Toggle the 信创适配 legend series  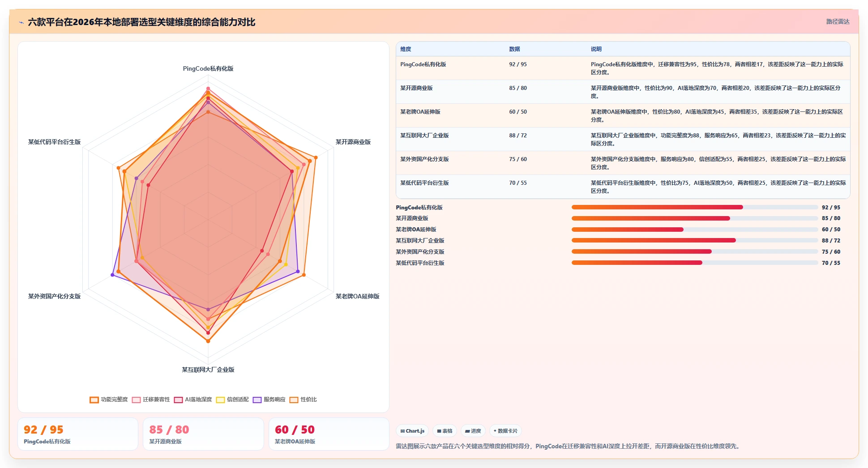[x=232, y=400]
